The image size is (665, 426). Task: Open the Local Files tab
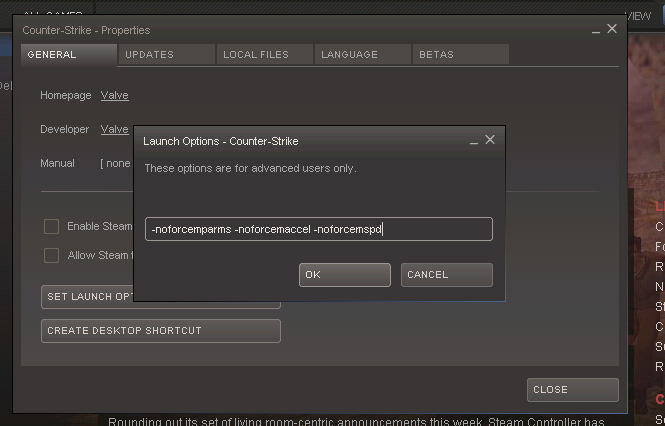[265, 54]
